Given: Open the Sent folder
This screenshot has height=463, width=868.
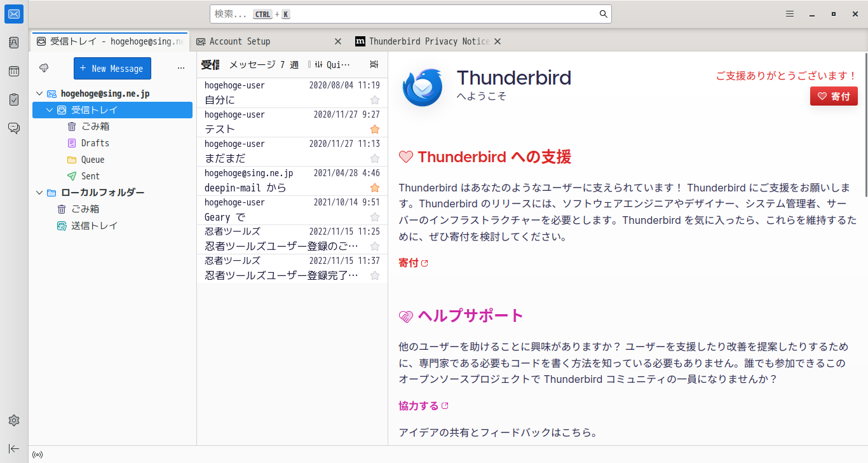Looking at the screenshot, I should [x=112, y=176].
